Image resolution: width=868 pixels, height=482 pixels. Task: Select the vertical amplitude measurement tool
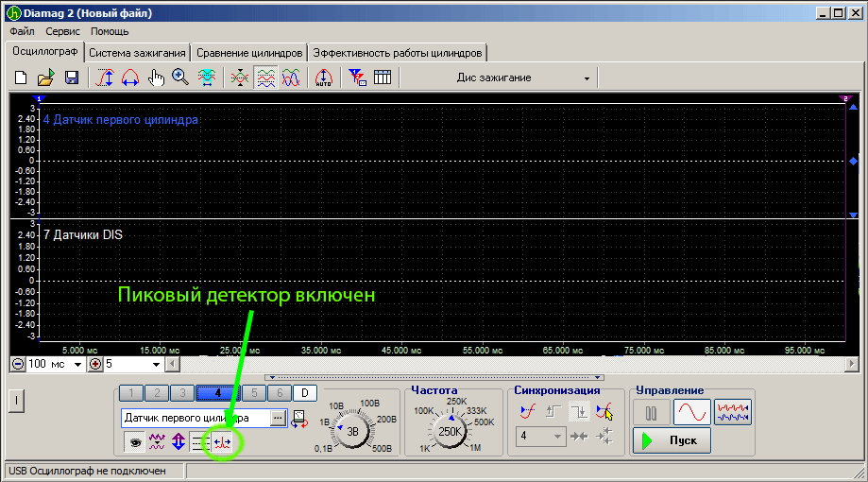[105, 77]
